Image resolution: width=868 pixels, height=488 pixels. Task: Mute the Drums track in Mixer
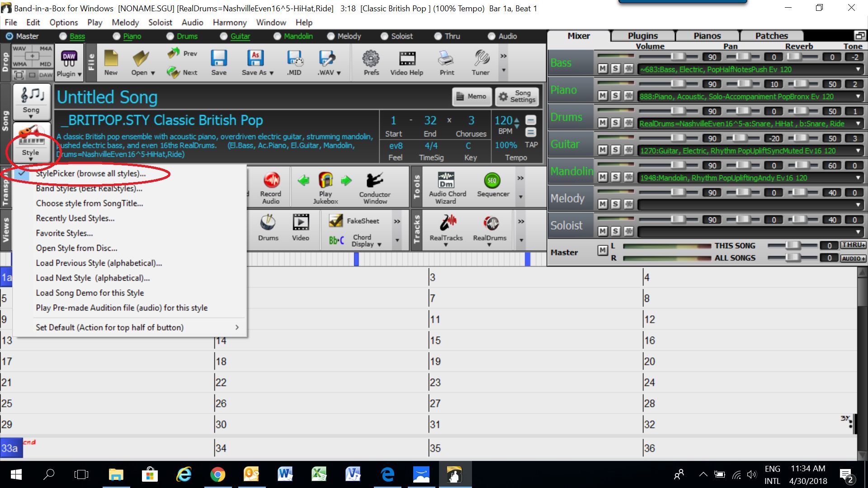click(x=603, y=123)
